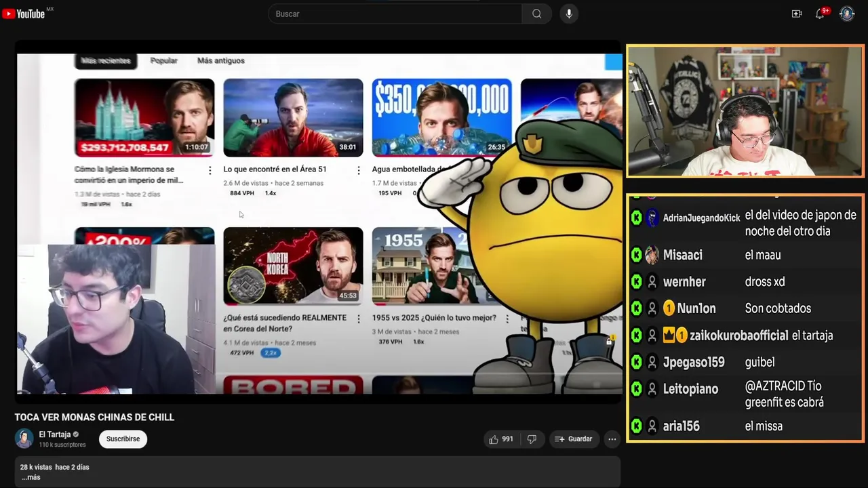The width and height of the screenshot is (868, 488).
Task: Open El Tartaja channel avatar
Action: click(24, 439)
